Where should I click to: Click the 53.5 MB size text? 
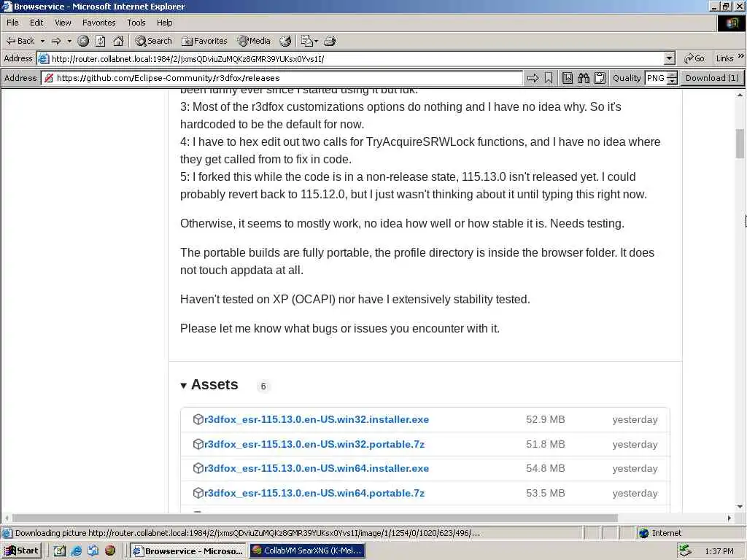546,494
